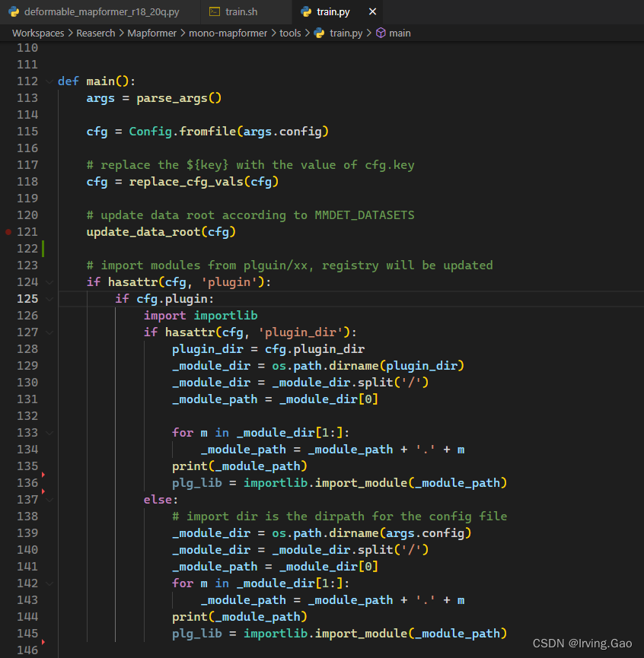Collapse the for loop at line 133
644x658 pixels.
point(49,432)
